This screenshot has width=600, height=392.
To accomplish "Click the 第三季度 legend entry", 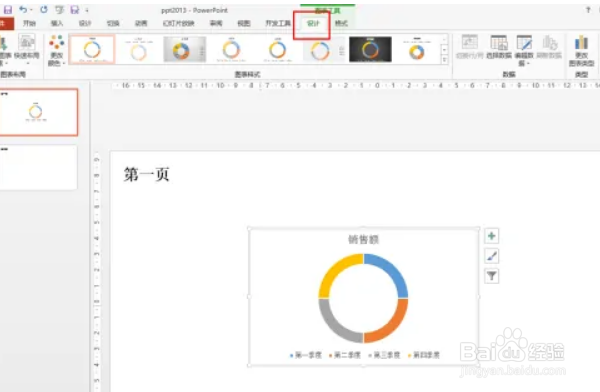I will (384, 355).
